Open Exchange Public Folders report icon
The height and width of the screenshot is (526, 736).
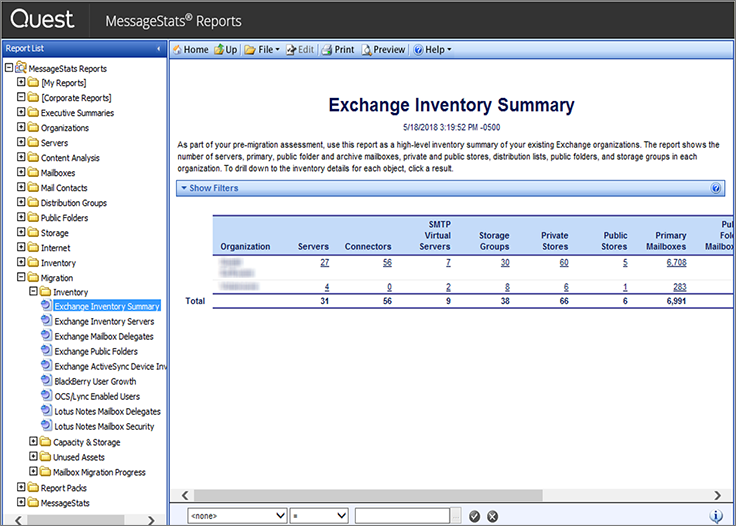tap(46, 351)
